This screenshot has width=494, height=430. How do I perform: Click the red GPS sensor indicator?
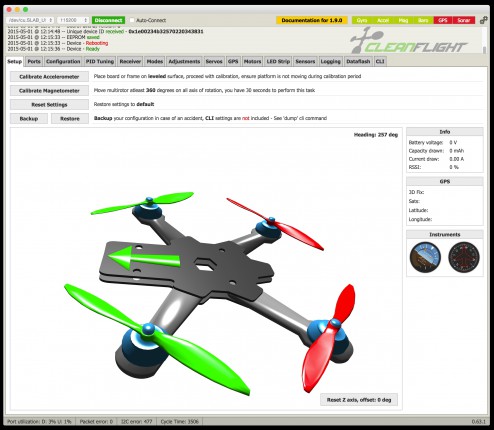[x=443, y=20]
